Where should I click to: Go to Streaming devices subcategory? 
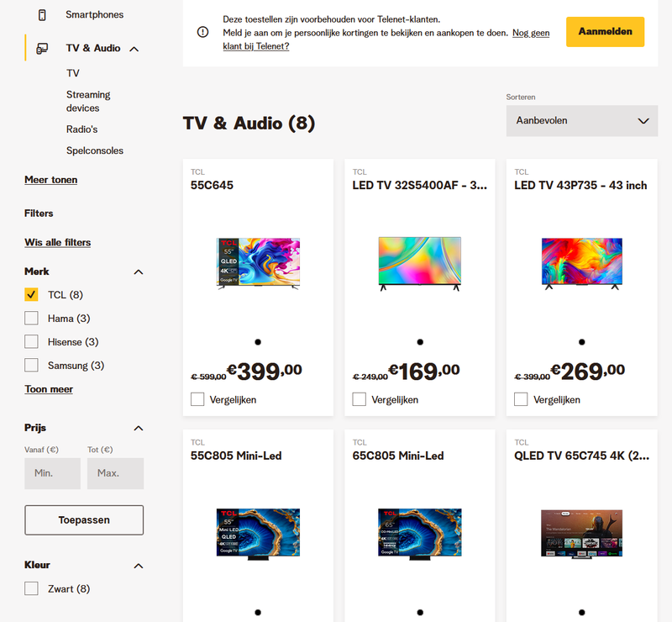coord(88,102)
